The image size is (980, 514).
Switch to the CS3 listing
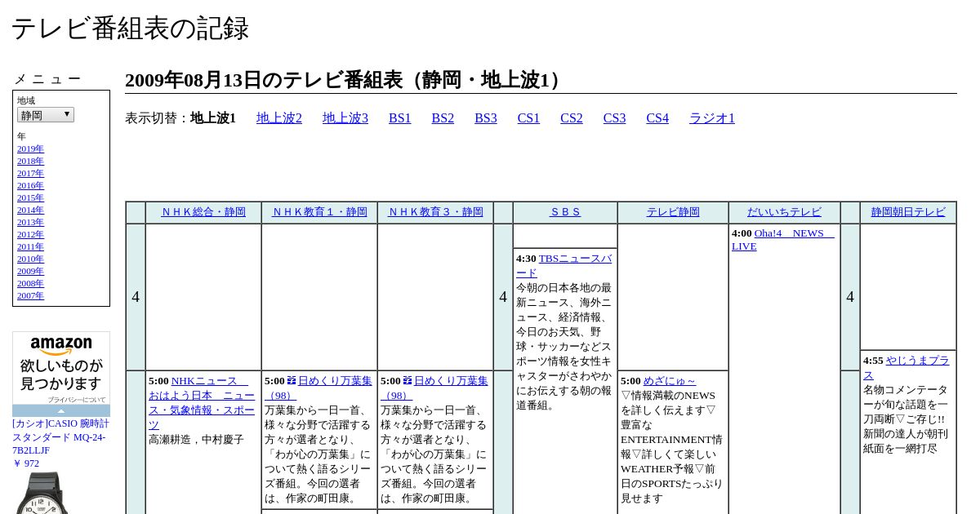click(x=614, y=118)
